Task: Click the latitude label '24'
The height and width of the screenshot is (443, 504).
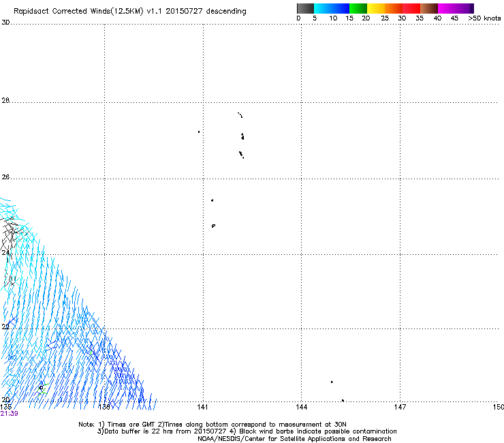Action: 5,253
